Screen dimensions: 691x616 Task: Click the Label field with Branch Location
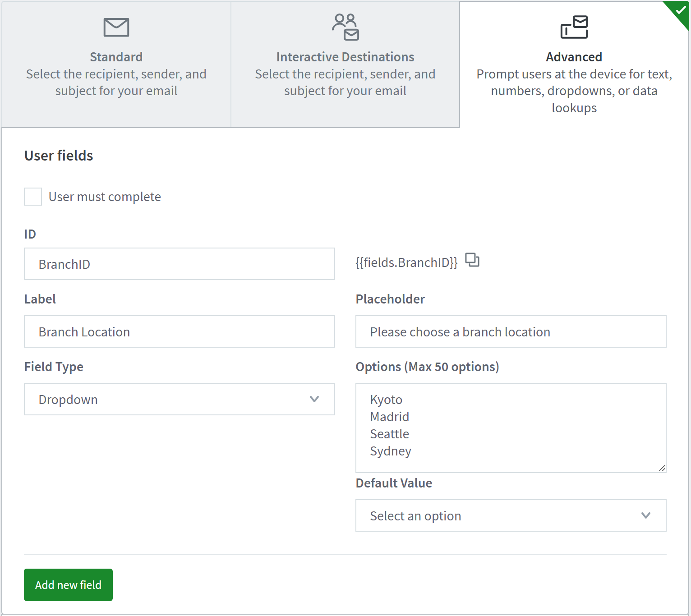[179, 331]
